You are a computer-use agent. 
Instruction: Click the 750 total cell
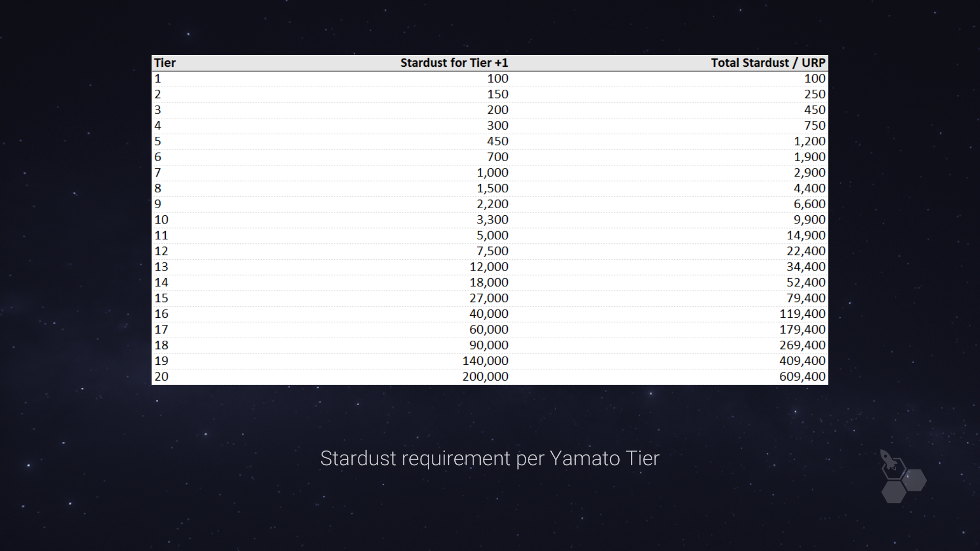815,126
